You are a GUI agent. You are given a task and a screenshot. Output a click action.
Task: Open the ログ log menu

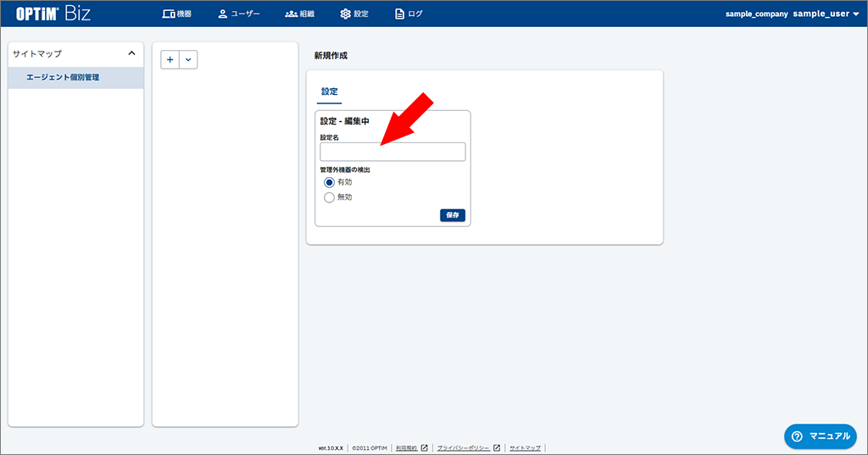click(409, 14)
